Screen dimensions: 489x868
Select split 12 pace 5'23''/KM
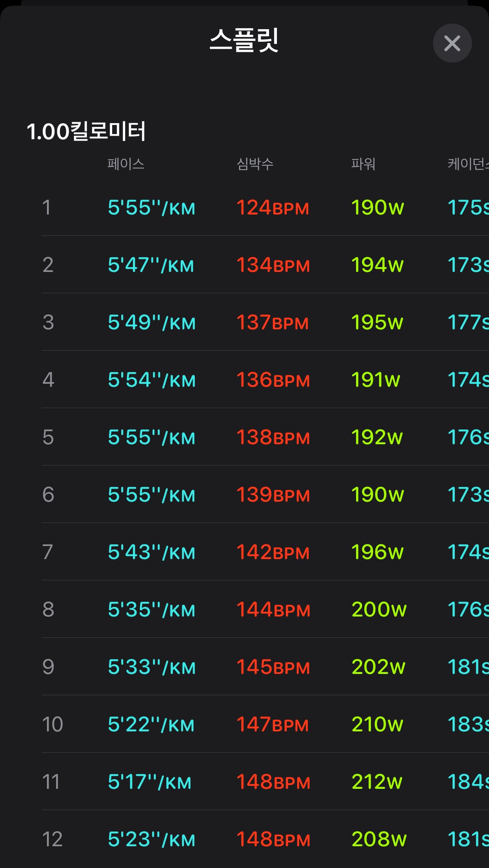point(151,839)
